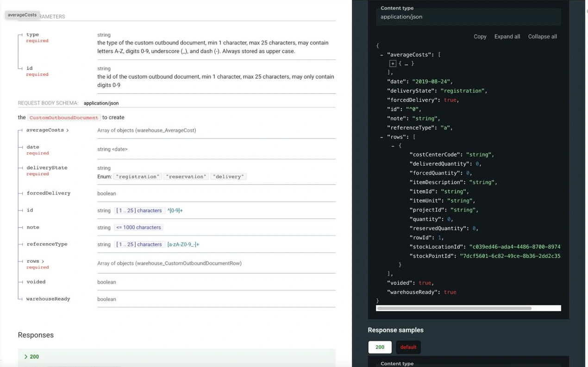Click the Responses section heading
Image resolution: width=588 pixels, height=367 pixels.
(x=36, y=335)
